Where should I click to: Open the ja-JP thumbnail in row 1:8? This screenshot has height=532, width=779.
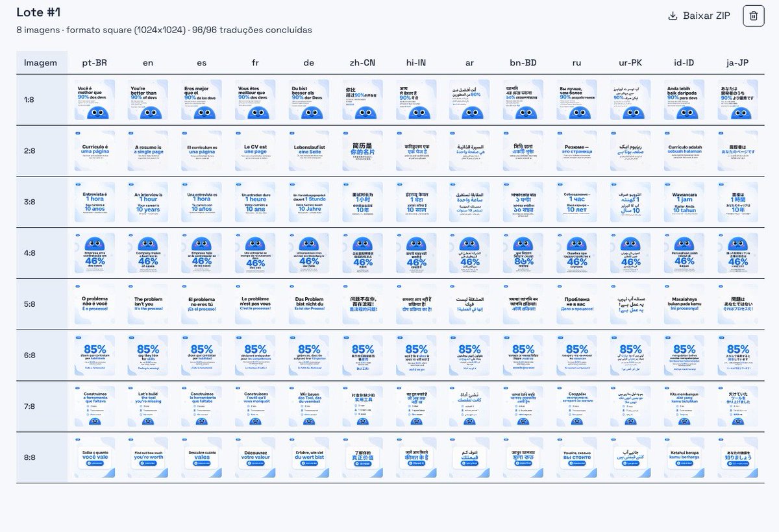coord(738,99)
